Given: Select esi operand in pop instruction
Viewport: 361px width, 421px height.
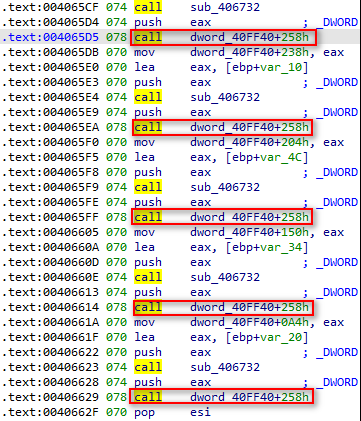Looking at the screenshot, I should [201, 412].
